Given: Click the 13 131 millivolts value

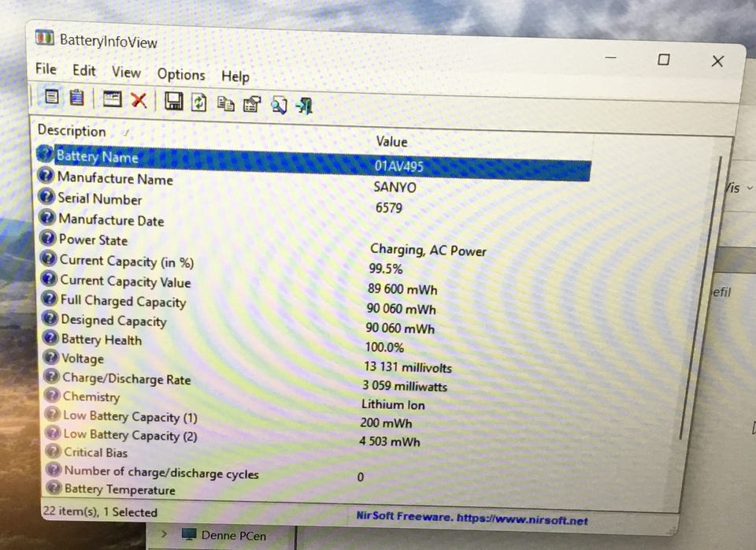Looking at the screenshot, I should tap(408, 367).
